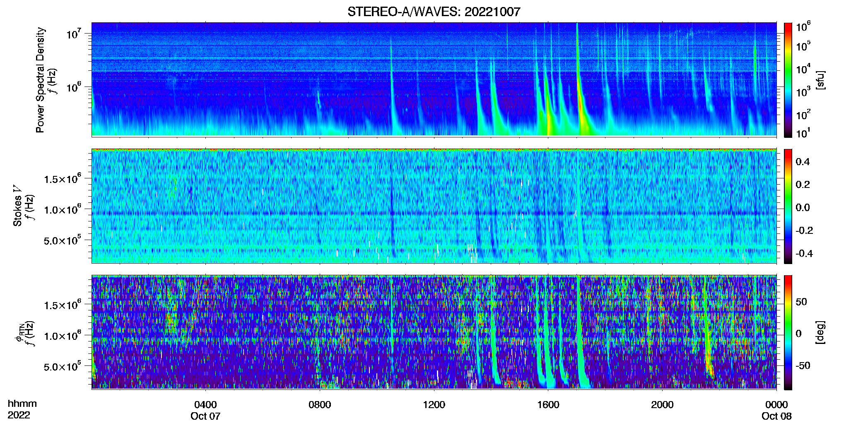Screen dimensions: 868x447
Task: Click the [deg] color bar unit label
Action: [x=820, y=332]
